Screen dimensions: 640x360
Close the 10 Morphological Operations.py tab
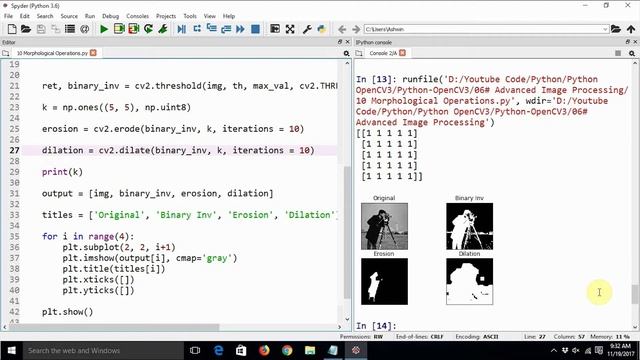[93, 53]
